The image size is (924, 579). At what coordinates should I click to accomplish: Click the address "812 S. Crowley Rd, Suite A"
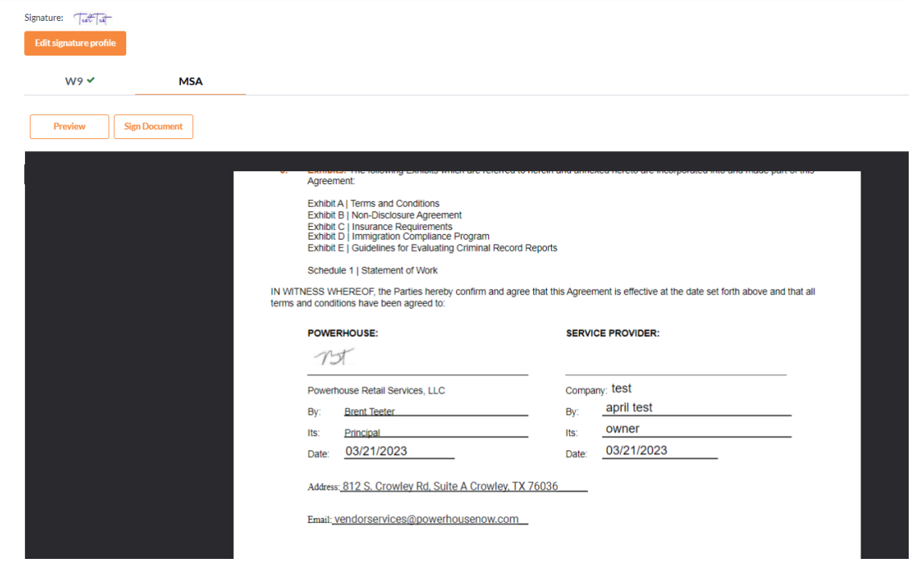(x=405, y=486)
